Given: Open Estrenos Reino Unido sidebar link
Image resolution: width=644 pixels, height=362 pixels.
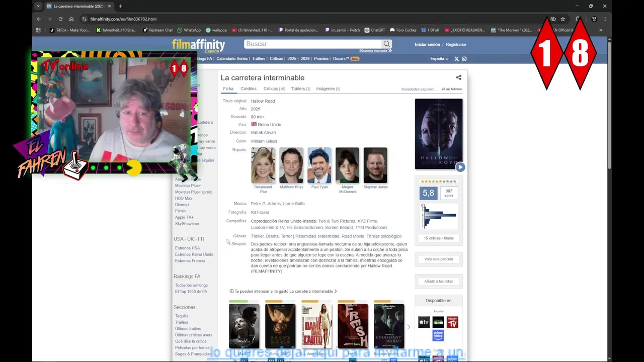Looking at the screenshot, I should (x=194, y=254).
